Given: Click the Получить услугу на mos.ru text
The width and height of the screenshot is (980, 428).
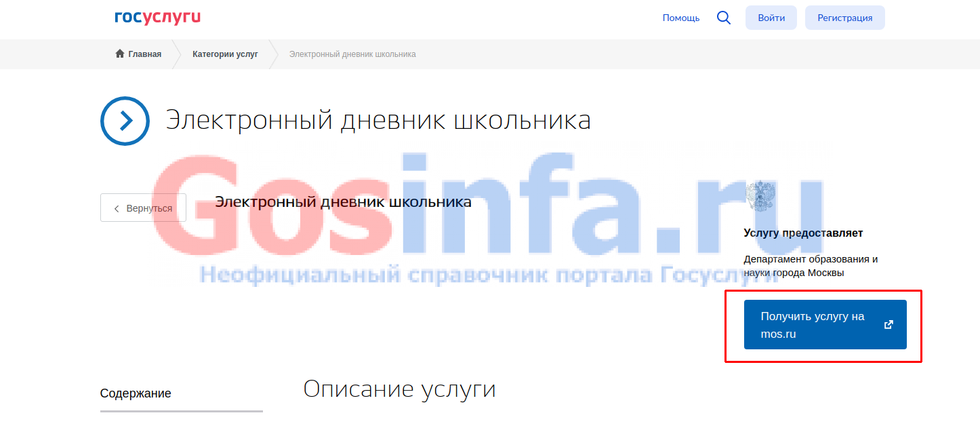Looking at the screenshot, I should click(x=812, y=325).
